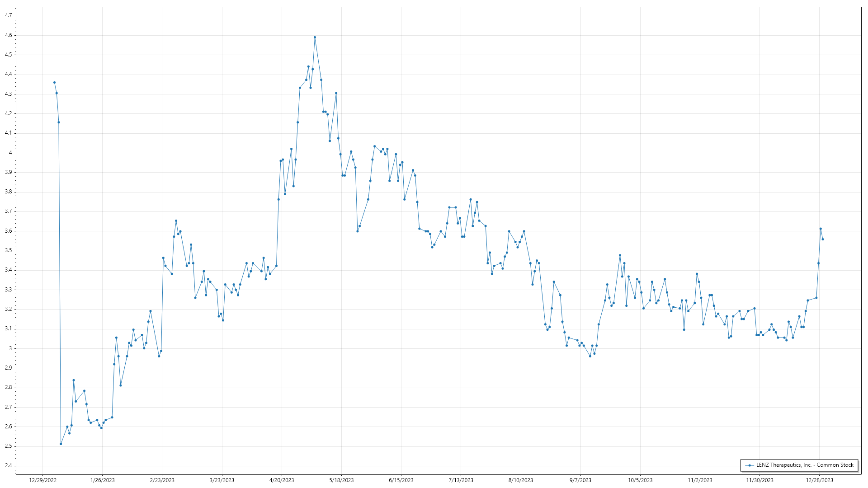This screenshot has height=488, width=868.
Task: Click the 1/26/2023 x-axis date label
Action: pos(102,480)
